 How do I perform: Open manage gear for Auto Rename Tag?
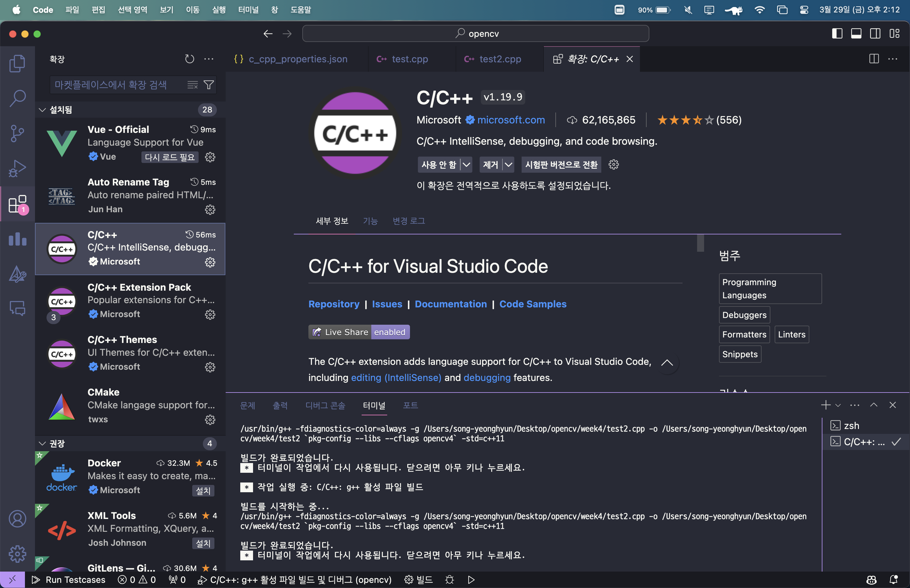(x=210, y=209)
